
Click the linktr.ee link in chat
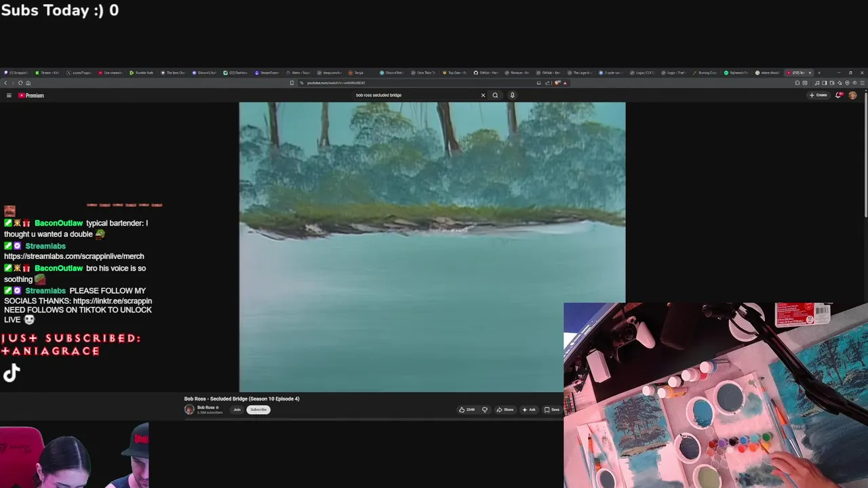click(x=113, y=301)
